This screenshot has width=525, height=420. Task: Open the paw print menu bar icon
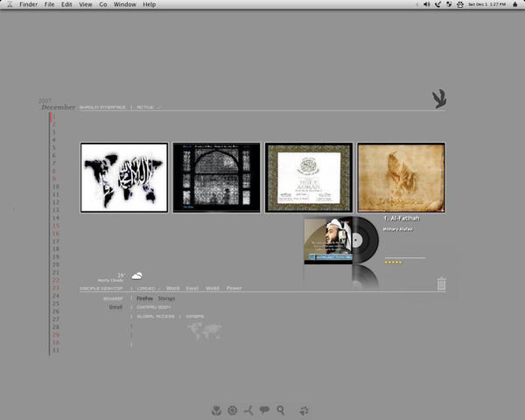coord(460,4)
